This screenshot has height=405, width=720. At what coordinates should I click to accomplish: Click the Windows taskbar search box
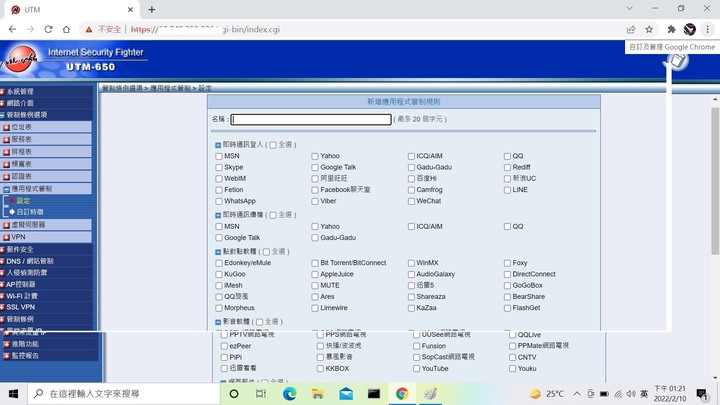pyautogui.click(x=124, y=394)
